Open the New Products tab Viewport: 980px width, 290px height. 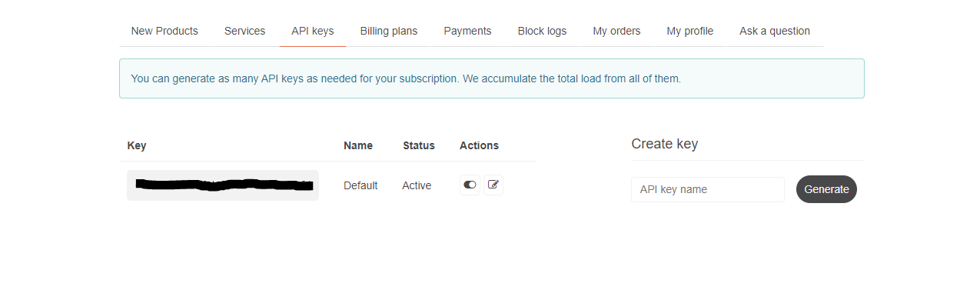164,31
